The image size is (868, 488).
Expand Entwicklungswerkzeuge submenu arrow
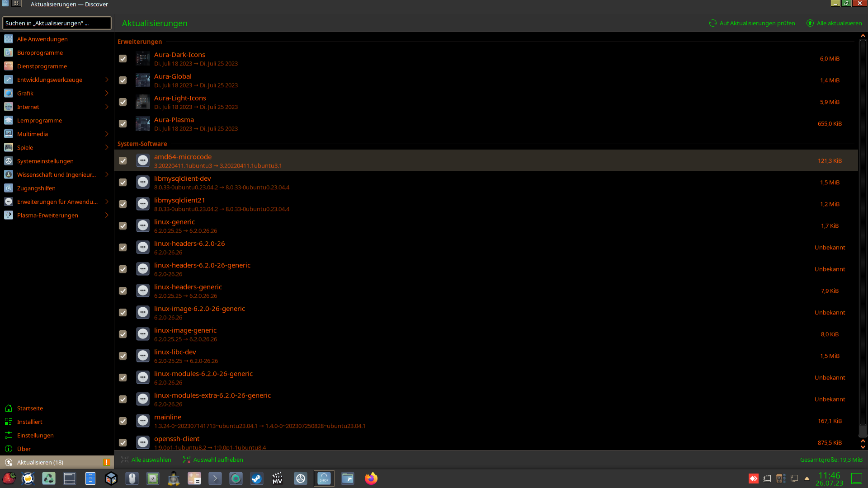click(107, 80)
